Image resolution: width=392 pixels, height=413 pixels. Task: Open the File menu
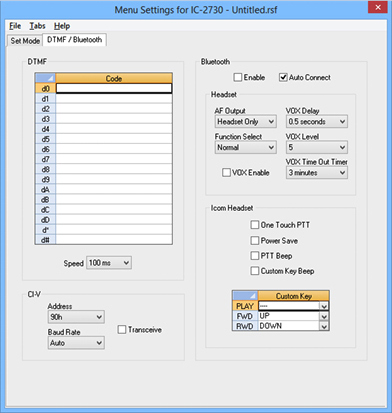click(15, 26)
